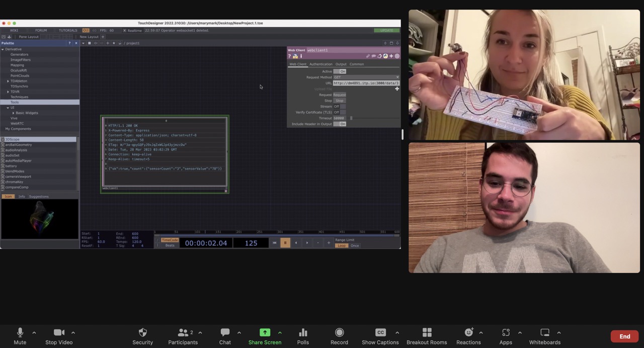Adjust the Timeout slider handle

(x=351, y=118)
